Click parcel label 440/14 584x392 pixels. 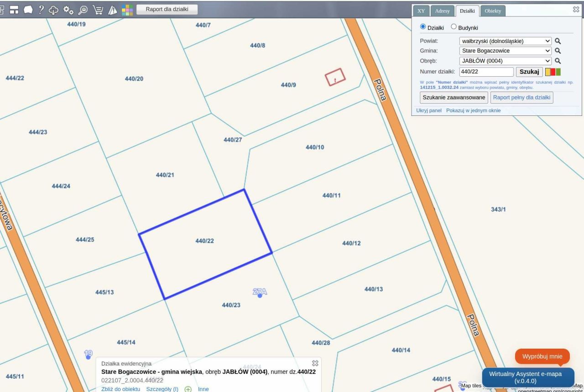401,350
